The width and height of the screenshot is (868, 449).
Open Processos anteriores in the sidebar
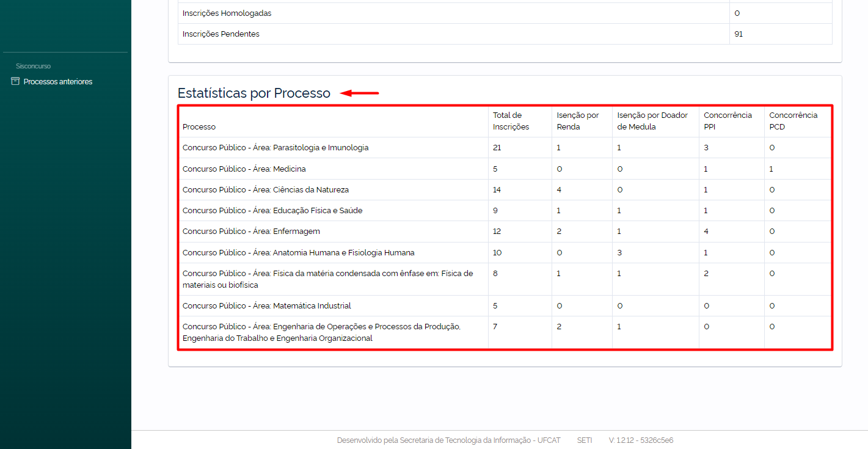[x=58, y=82]
